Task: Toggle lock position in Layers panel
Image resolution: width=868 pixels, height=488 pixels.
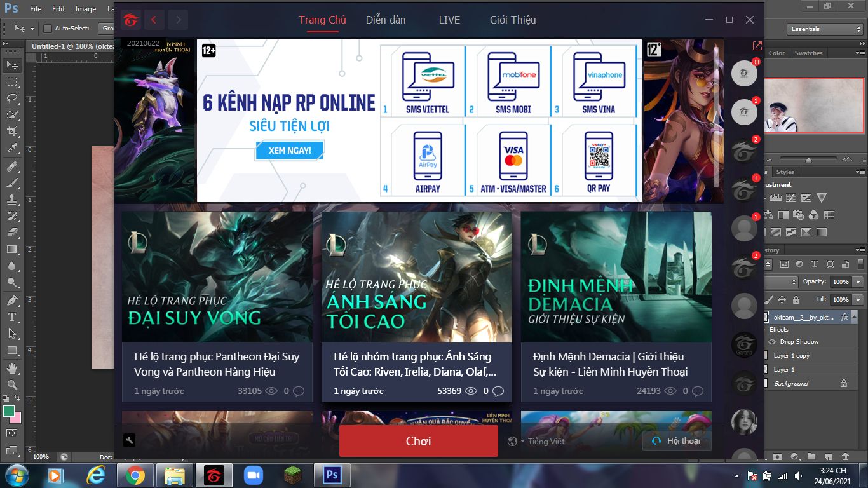Action: [x=782, y=299]
